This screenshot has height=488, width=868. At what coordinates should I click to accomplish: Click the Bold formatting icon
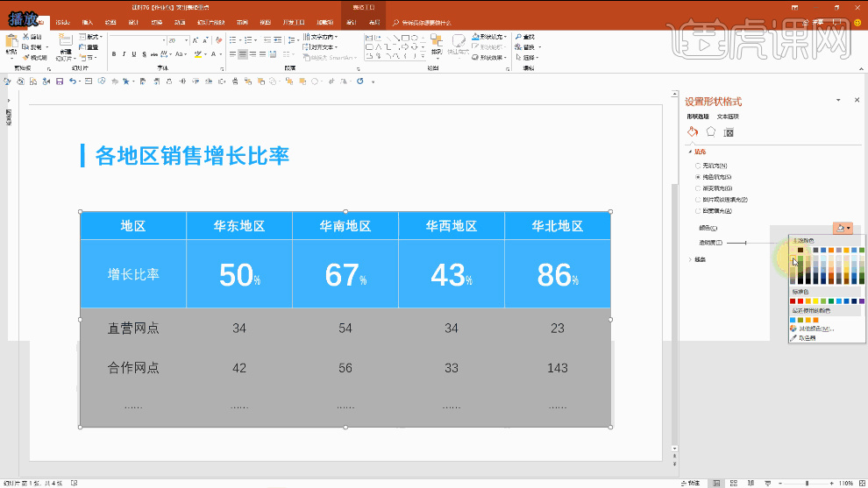[x=113, y=54]
